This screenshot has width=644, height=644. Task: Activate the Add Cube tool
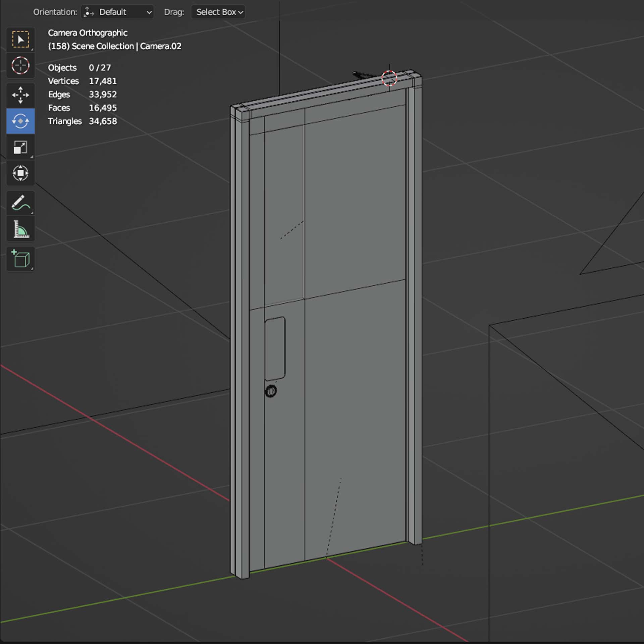(x=20, y=259)
